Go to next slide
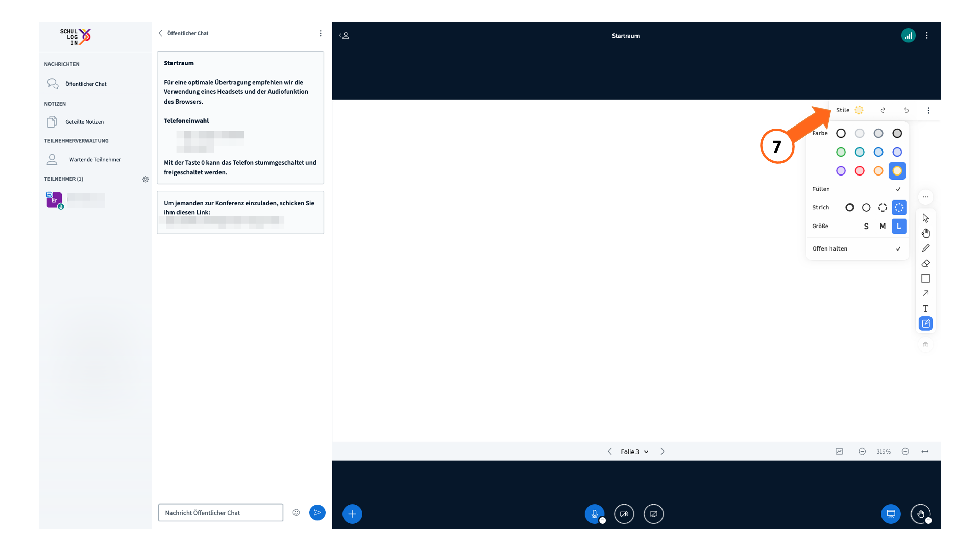980x551 pixels. point(663,452)
